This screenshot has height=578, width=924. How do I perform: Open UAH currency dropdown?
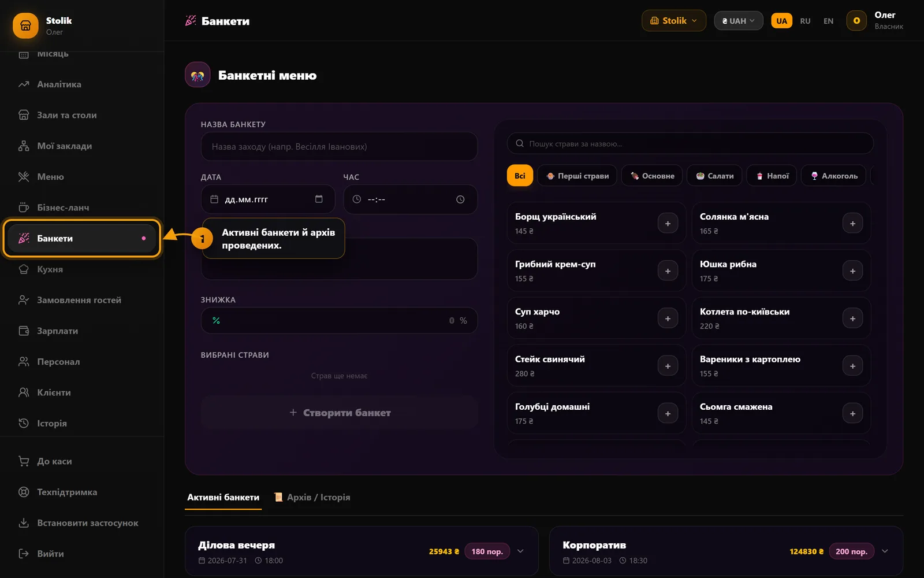point(739,21)
